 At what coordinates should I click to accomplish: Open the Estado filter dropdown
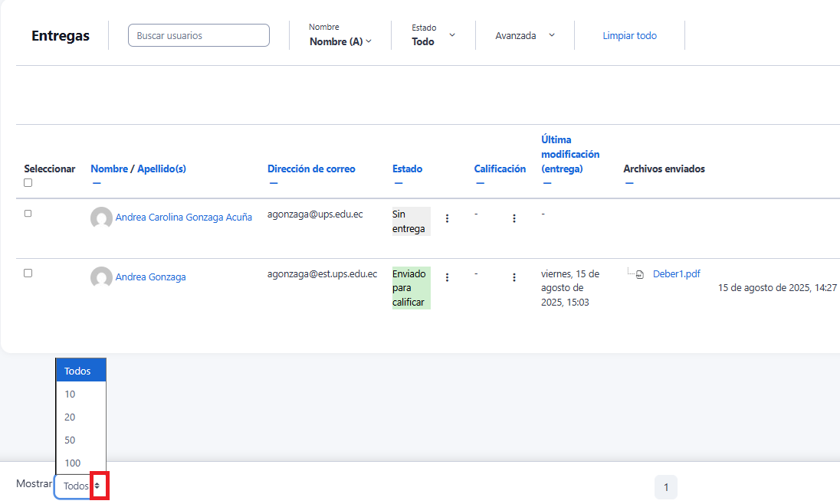tap(433, 36)
